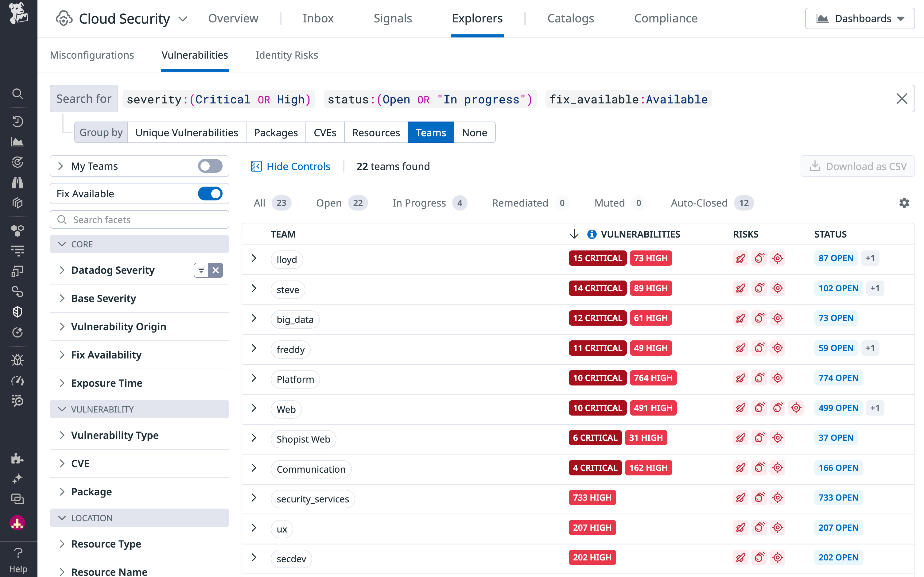This screenshot has height=577, width=924.
Task: Open the Compliance menu item
Action: click(x=666, y=18)
